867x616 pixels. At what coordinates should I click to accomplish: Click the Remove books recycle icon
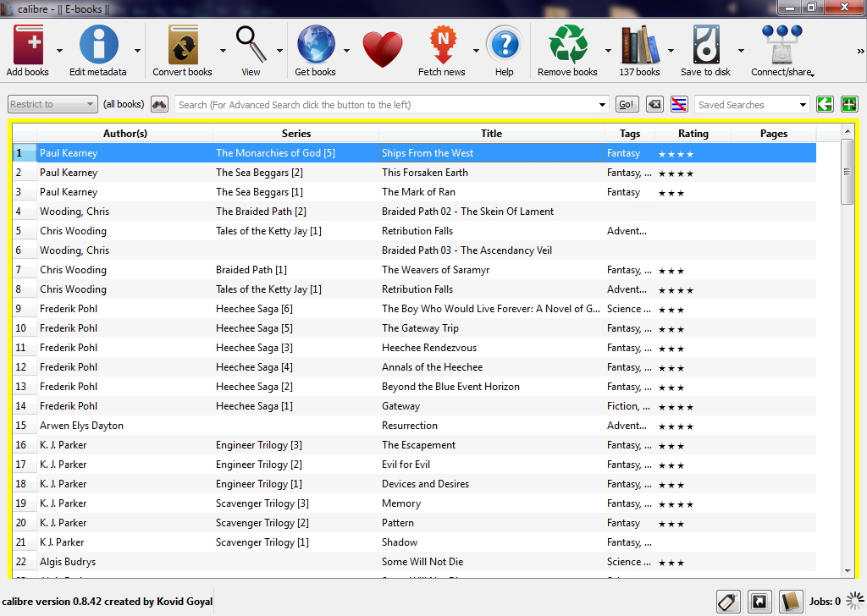click(x=568, y=44)
